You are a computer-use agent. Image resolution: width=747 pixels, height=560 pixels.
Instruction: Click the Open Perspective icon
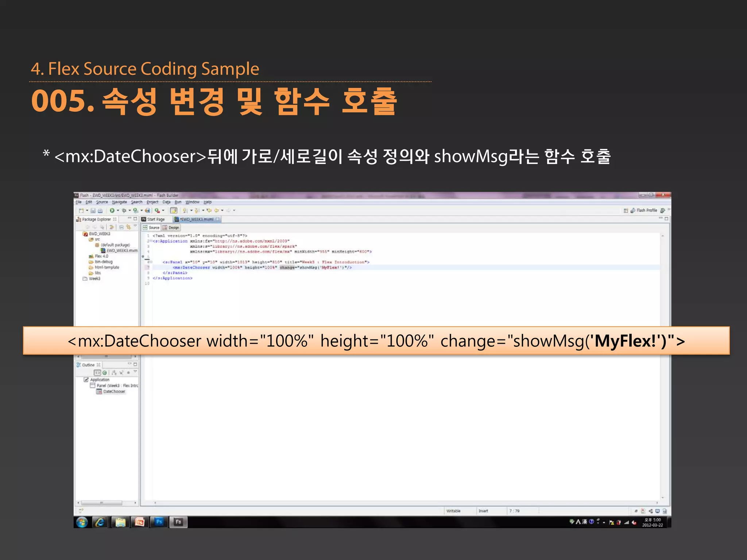tap(626, 210)
